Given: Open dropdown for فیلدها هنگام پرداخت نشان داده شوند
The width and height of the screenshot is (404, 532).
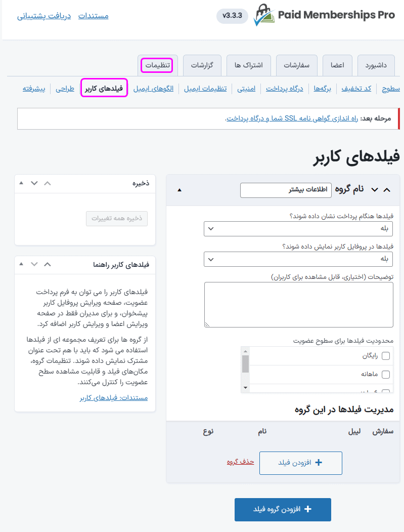Looking at the screenshot, I should 298,229.
